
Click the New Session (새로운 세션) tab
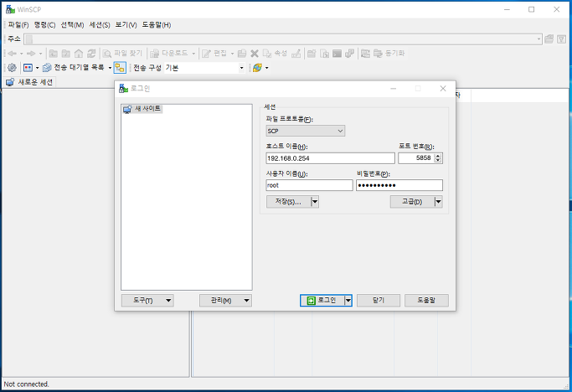(30, 82)
